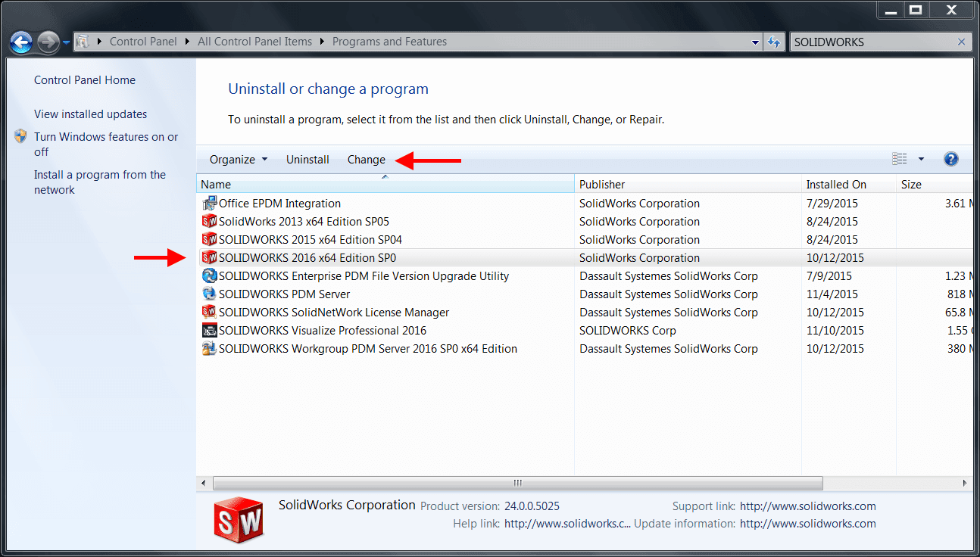Image resolution: width=980 pixels, height=557 pixels.
Task: Select the SOLIDWORKS PDM Server entry icon
Action: coord(210,294)
